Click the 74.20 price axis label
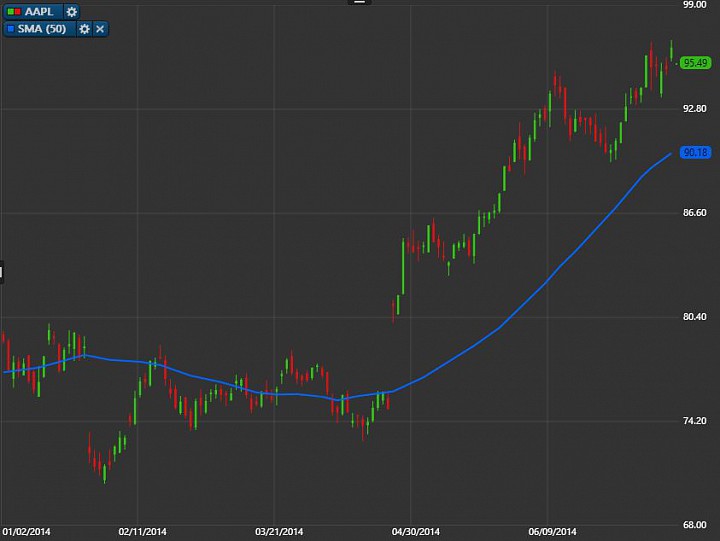The image size is (720, 541). click(695, 421)
